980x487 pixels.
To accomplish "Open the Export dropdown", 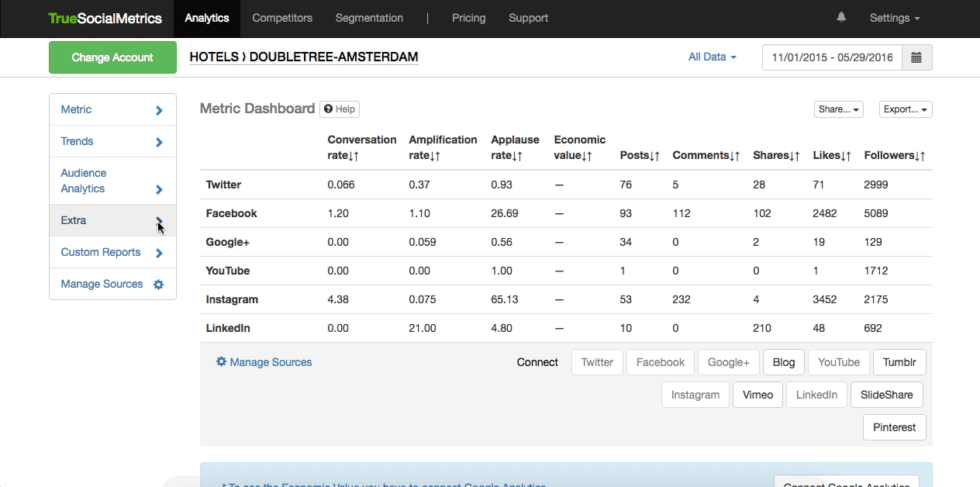I will pyautogui.click(x=905, y=109).
